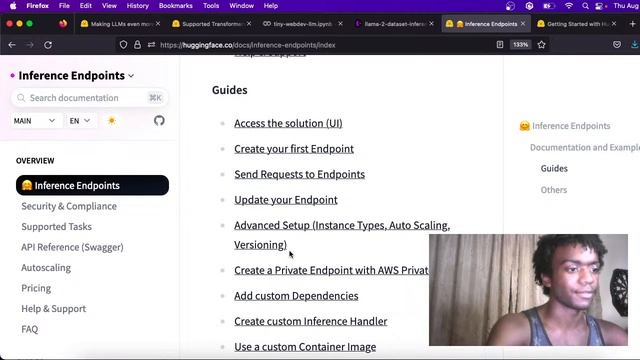Screen dimensions: 640x360
Task: Close the tiny-webdev-llm.ipynb tab
Action: point(340,24)
